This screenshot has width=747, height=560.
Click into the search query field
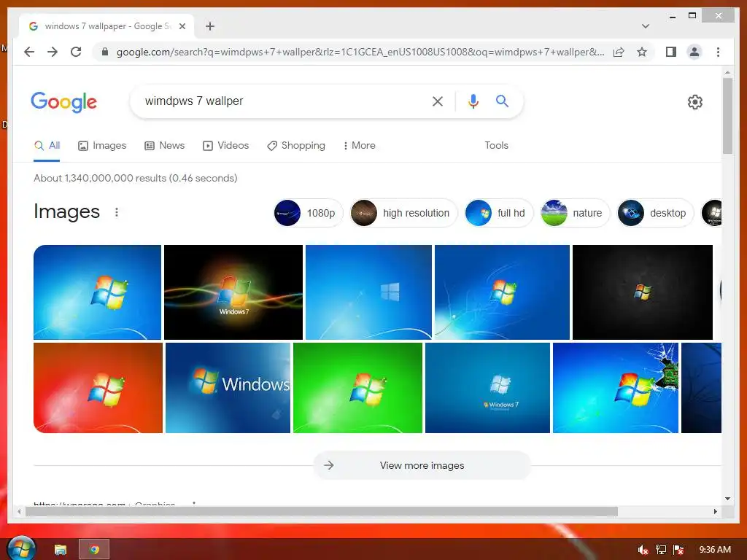(x=281, y=101)
